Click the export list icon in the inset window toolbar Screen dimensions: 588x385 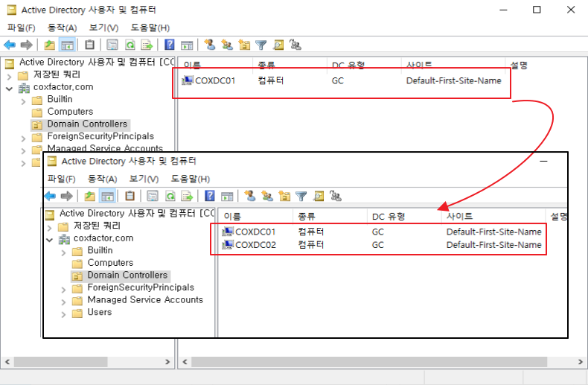coord(187,196)
